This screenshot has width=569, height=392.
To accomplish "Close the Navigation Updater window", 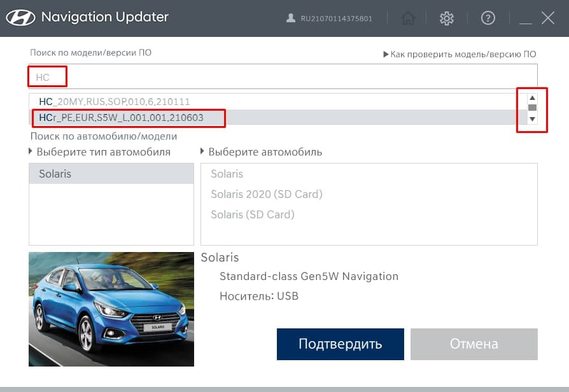I will point(548,18).
